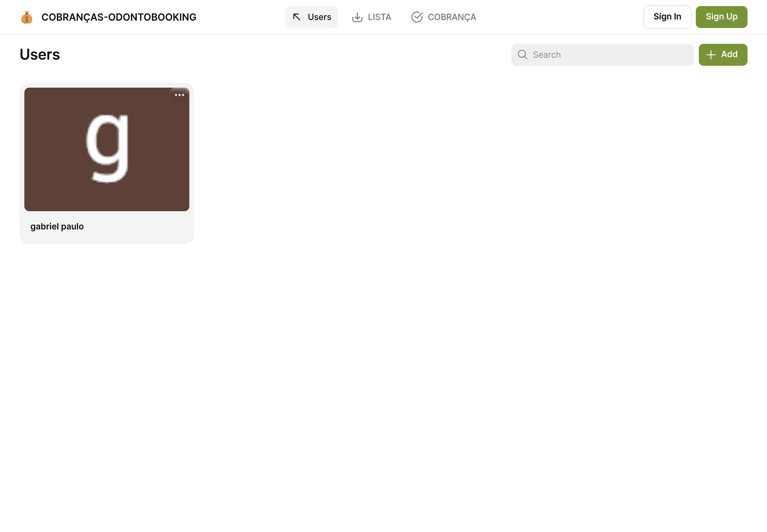Image resolution: width=767 pixels, height=532 pixels.
Task: Click the COBRANÇA checkmark icon
Action: pyautogui.click(x=417, y=17)
